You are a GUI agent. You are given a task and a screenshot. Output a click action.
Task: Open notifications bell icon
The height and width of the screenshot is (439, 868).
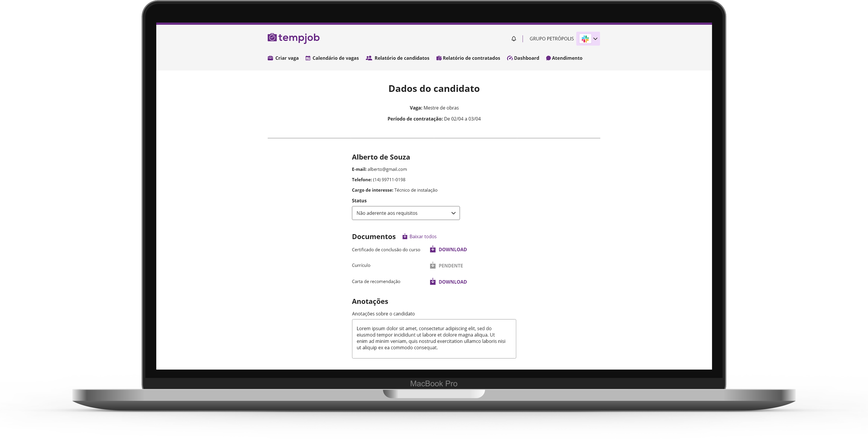point(514,39)
